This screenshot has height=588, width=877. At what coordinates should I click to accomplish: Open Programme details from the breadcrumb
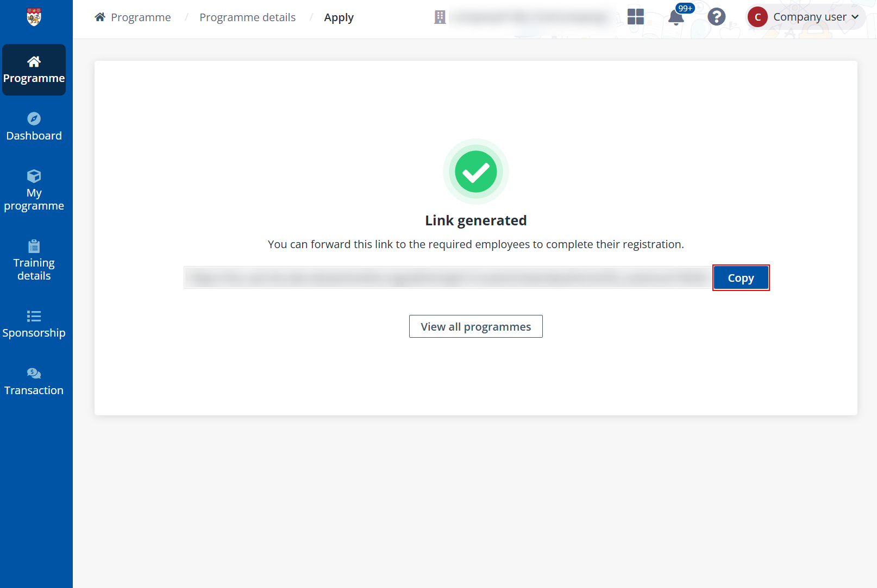click(247, 17)
